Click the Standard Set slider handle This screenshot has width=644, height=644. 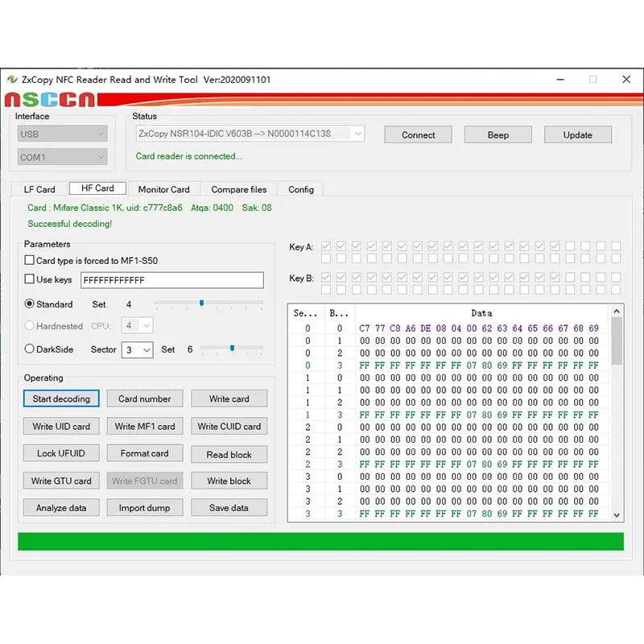(x=202, y=303)
